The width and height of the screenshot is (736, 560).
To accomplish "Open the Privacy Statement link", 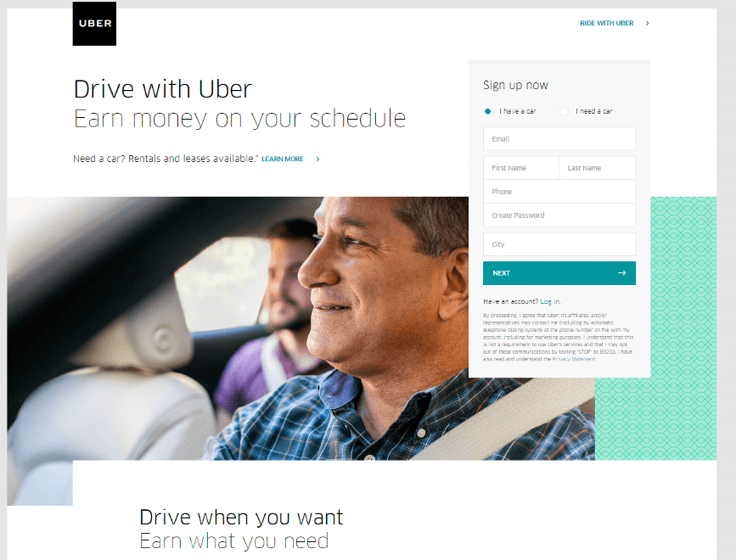I will click(574, 359).
